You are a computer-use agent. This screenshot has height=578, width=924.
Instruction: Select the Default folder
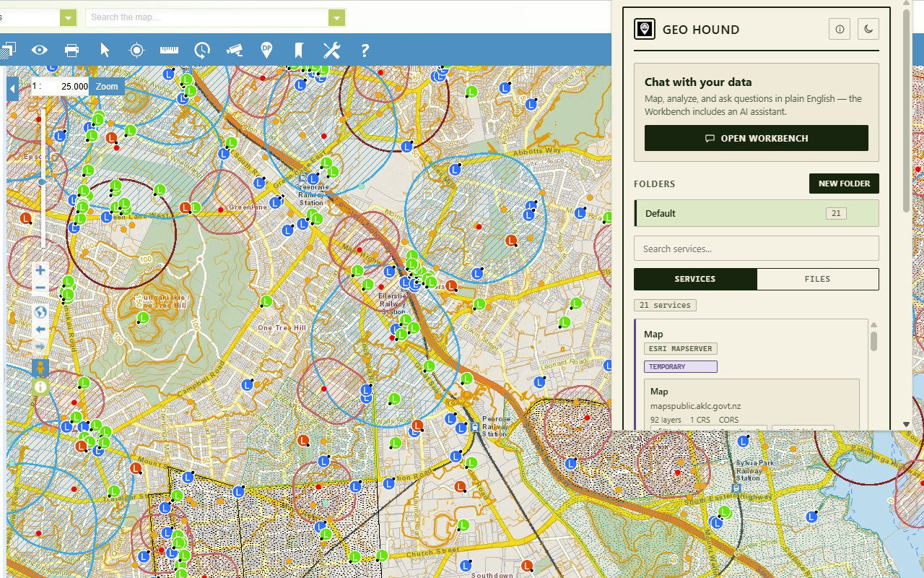coord(757,213)
